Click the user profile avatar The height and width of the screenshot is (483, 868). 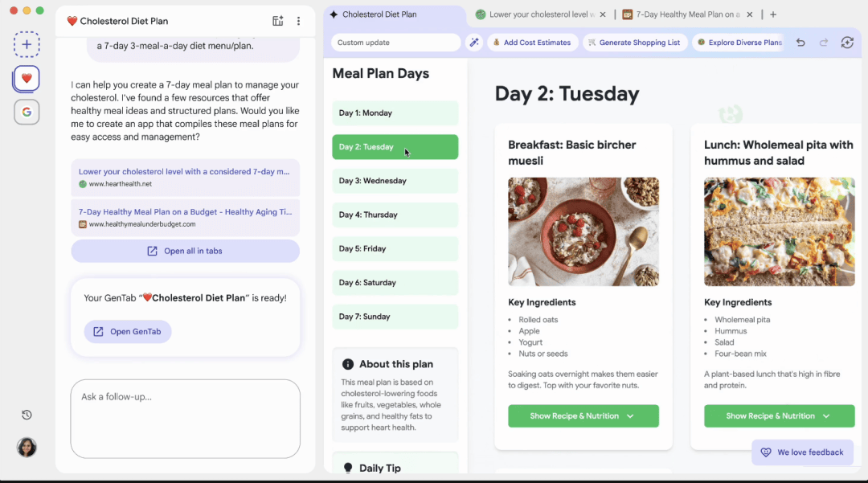(x=27, y=447)
